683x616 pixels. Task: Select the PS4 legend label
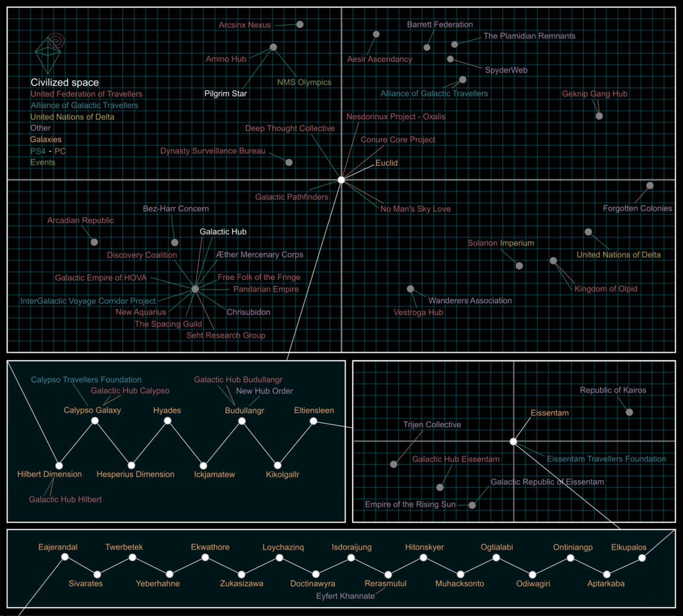[38, 151]
